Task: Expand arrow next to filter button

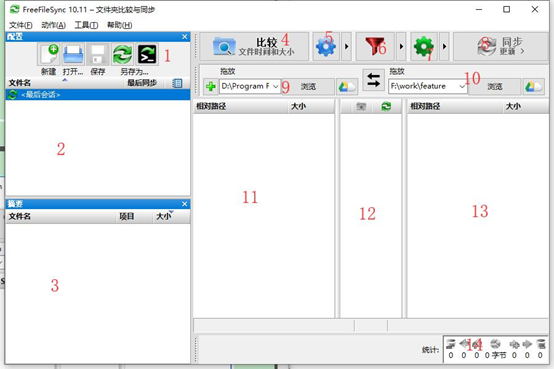Action: 401,47
